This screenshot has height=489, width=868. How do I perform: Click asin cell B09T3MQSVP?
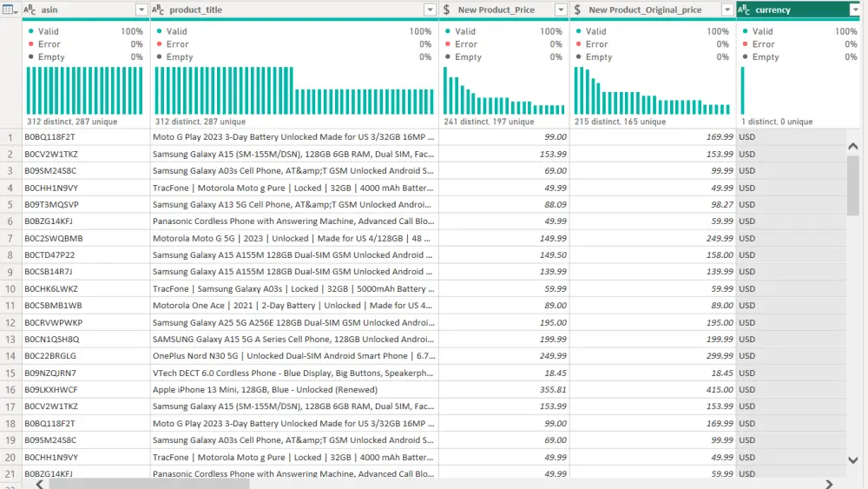coord(86,204)
